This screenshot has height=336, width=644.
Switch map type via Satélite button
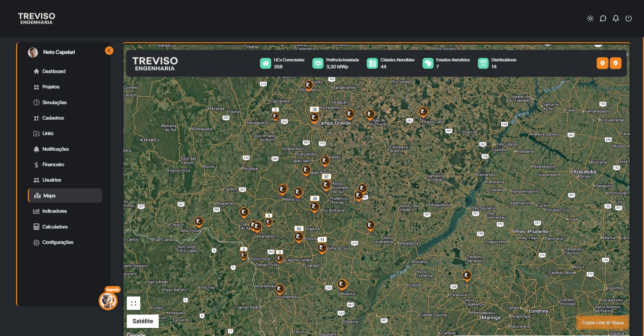[x=143, y=321]
